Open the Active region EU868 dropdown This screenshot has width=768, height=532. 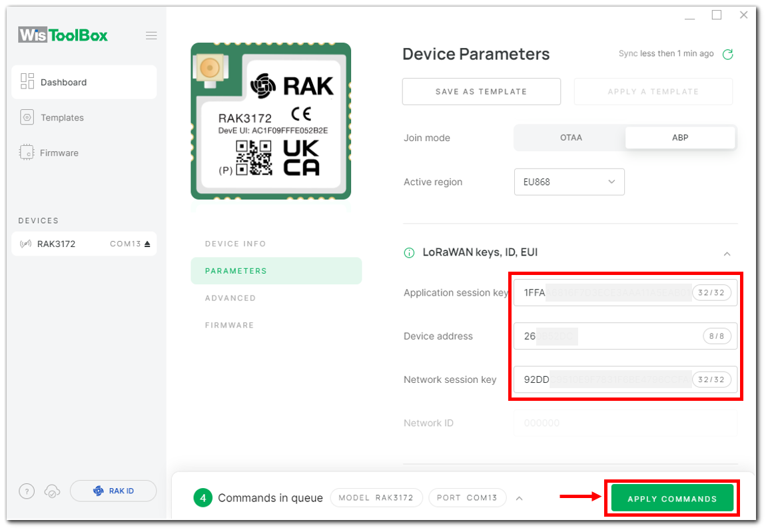[569, 182]
